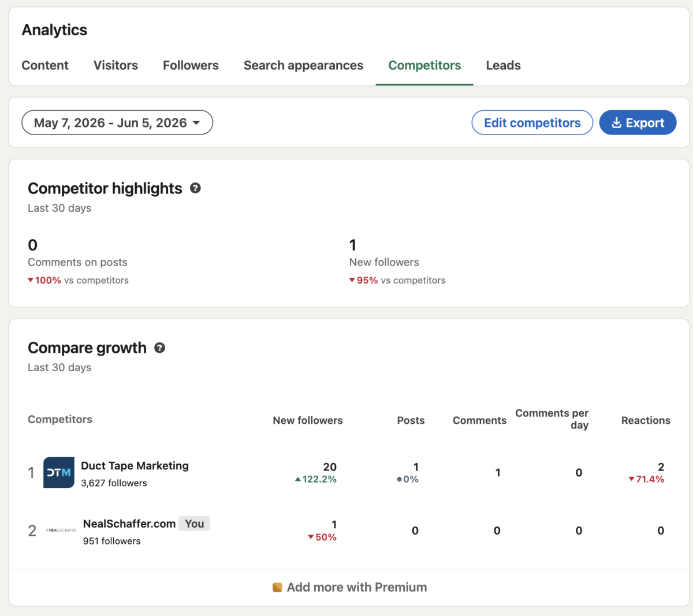
Task: Click the Comments on posts label
Action: [x=77, y=262]
